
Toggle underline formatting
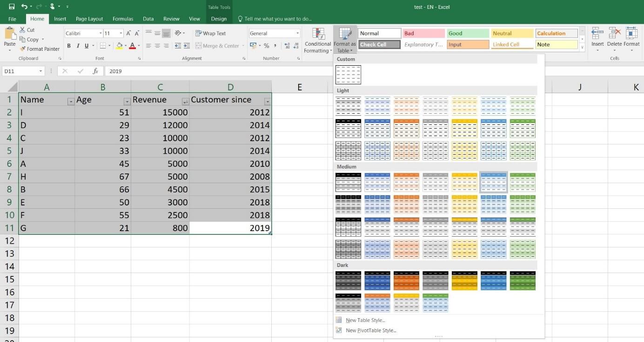pyautogui.click(x=86, y=46)
